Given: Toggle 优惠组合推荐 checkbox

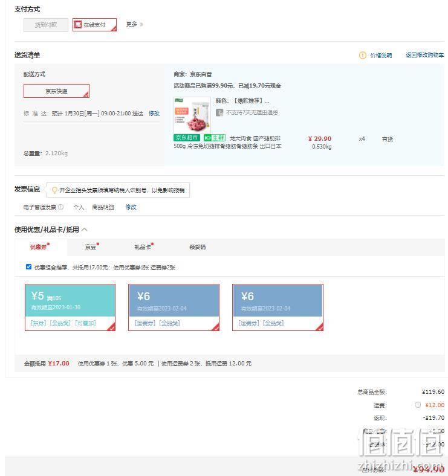Looking at the screenshot, I should [x=28, y=267].
